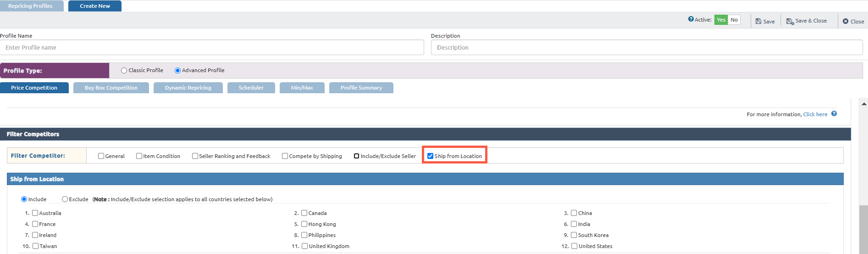
Task: Open the Scheduler tab
Action: [251, 88]
